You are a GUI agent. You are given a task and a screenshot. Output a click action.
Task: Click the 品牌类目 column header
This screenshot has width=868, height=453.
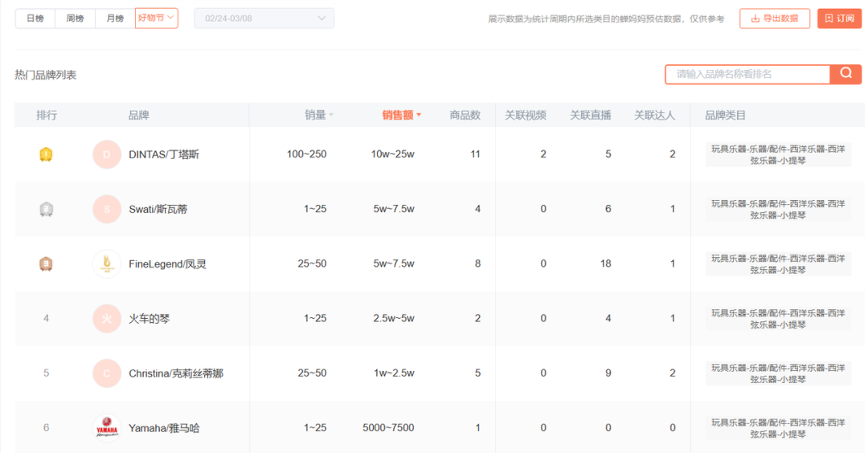(725, 115)
